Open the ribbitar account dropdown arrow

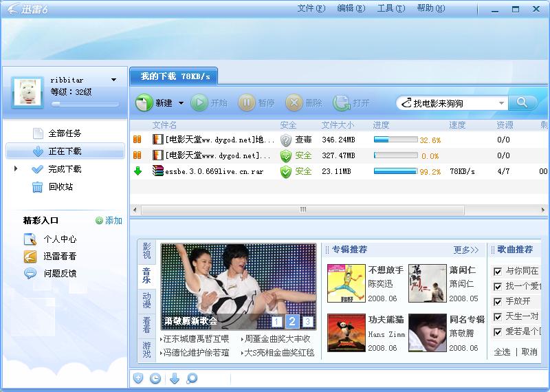tap(113, 80)
